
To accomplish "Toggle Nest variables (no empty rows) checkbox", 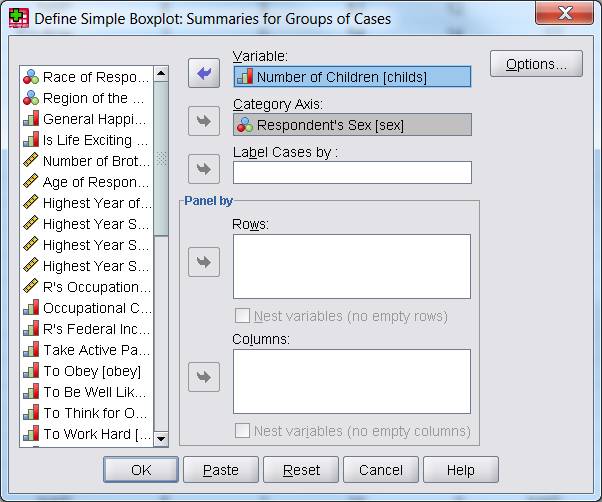I will (x=242, y=316).
